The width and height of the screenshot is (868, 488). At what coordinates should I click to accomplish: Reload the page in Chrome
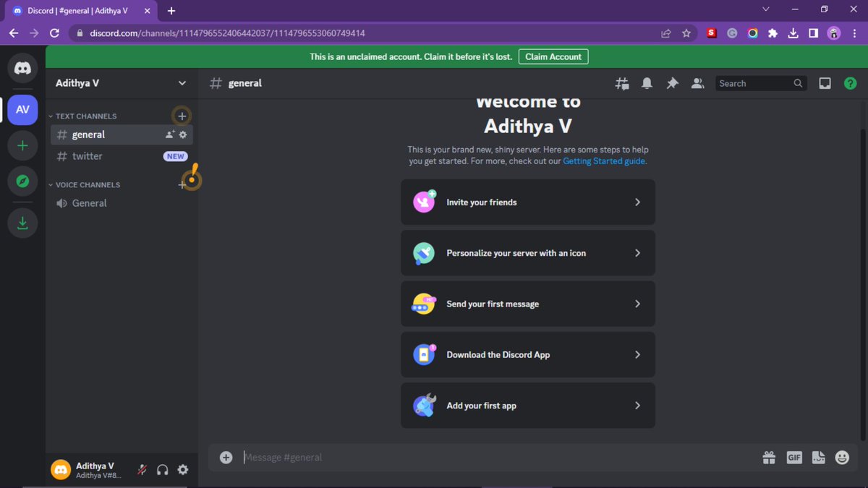[54, 33]
